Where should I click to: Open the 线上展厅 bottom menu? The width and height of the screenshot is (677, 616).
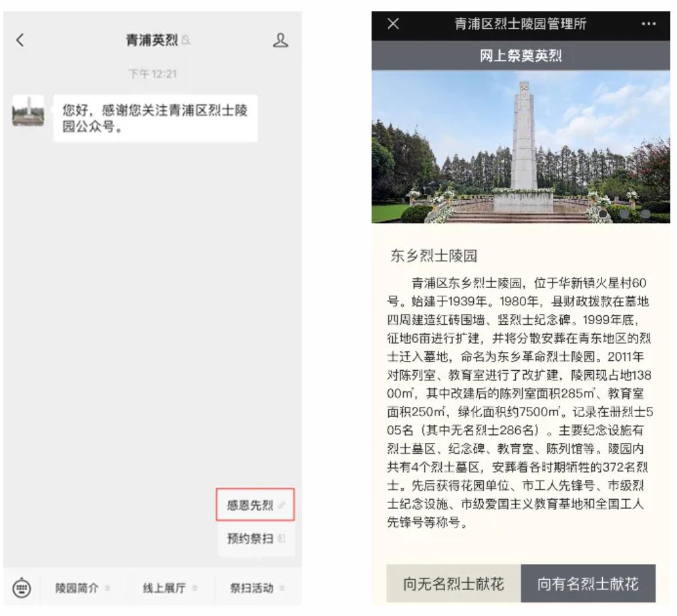point(170,588)
